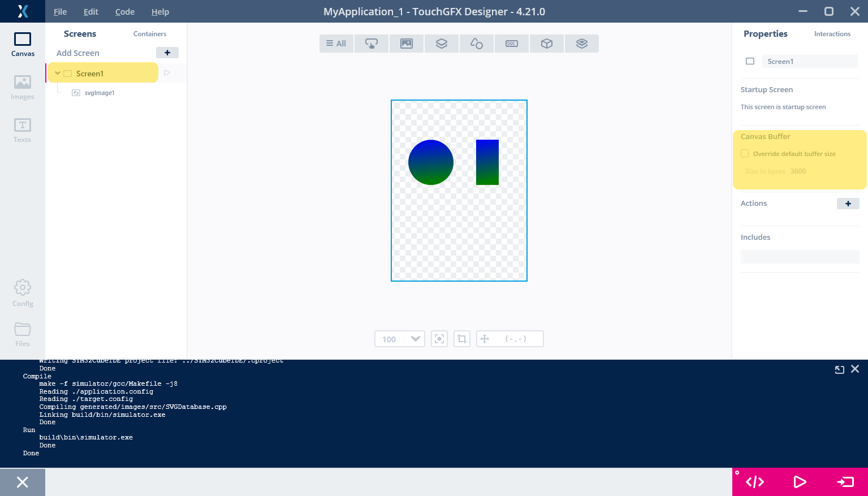Open the Texts section in the sidebar
This screenshot has width=868, height=496.
tap(23, 130)
